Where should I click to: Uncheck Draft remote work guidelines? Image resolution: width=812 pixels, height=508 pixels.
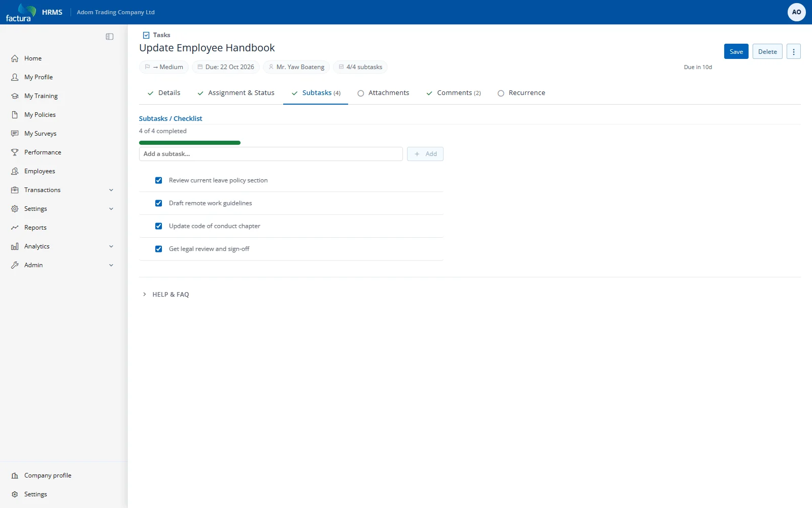coord(159,203)
